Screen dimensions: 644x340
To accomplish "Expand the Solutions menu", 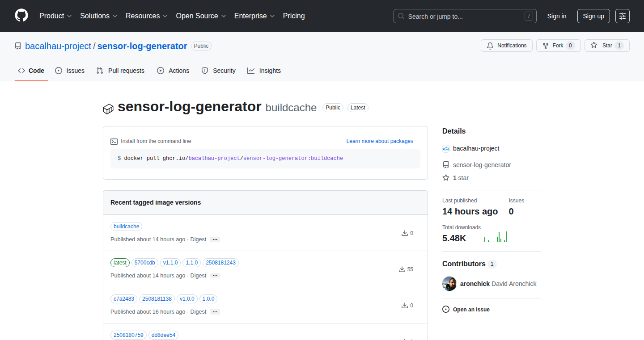I will [x=99, y=16].
